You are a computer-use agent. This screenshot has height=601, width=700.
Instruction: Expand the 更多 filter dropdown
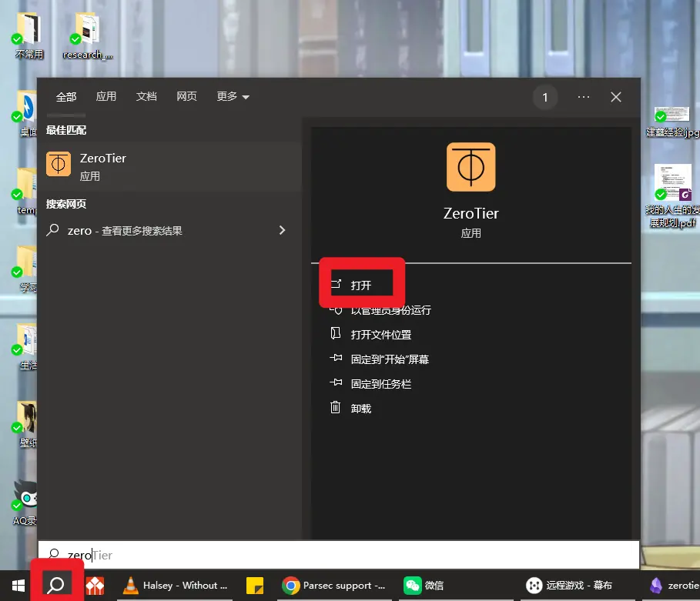233,97
